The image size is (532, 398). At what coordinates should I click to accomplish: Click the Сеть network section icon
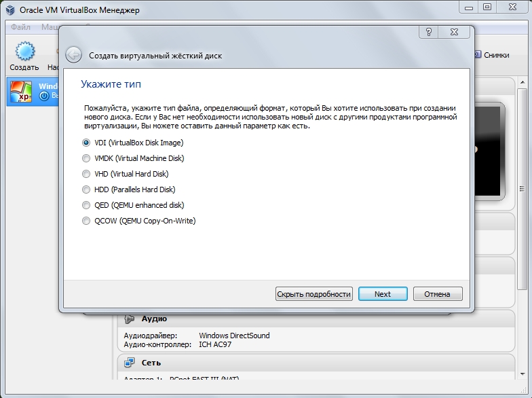click(x=129, y=363)
